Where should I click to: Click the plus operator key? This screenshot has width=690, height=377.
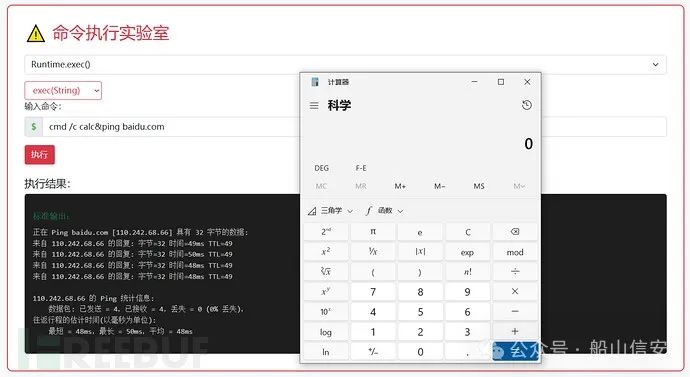point(515,332)
